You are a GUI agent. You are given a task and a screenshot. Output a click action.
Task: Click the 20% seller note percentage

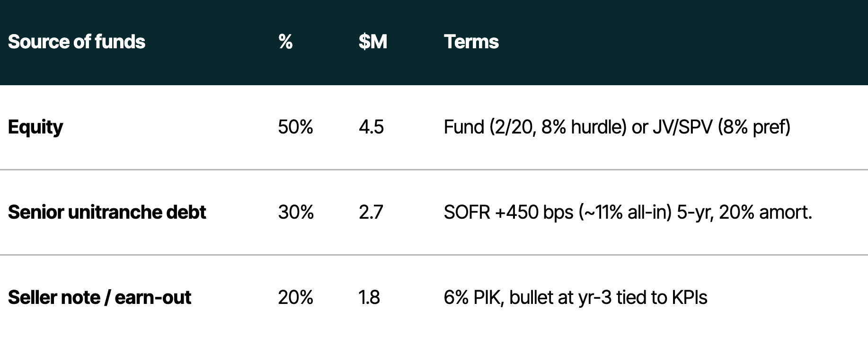pyautogui.click(x=295, y=297)
